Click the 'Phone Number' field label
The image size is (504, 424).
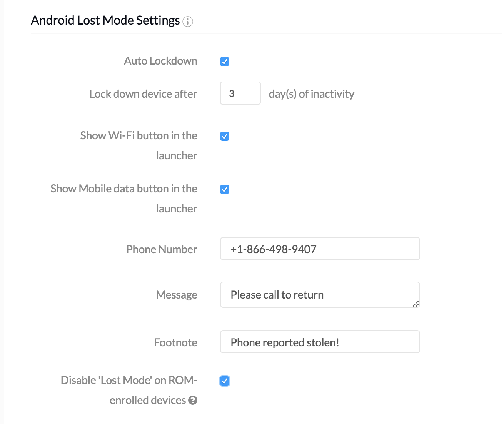[x=161, y=249]
